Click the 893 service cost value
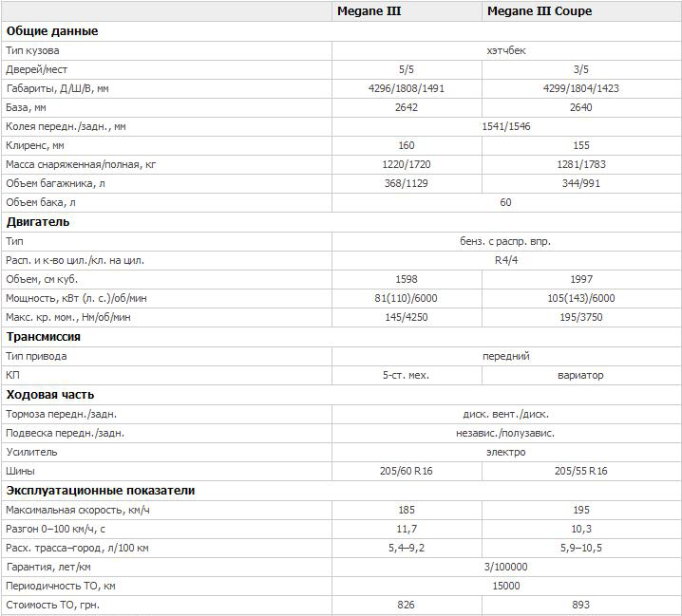Viewport: 682px width, 616px height. coord(581,606)
